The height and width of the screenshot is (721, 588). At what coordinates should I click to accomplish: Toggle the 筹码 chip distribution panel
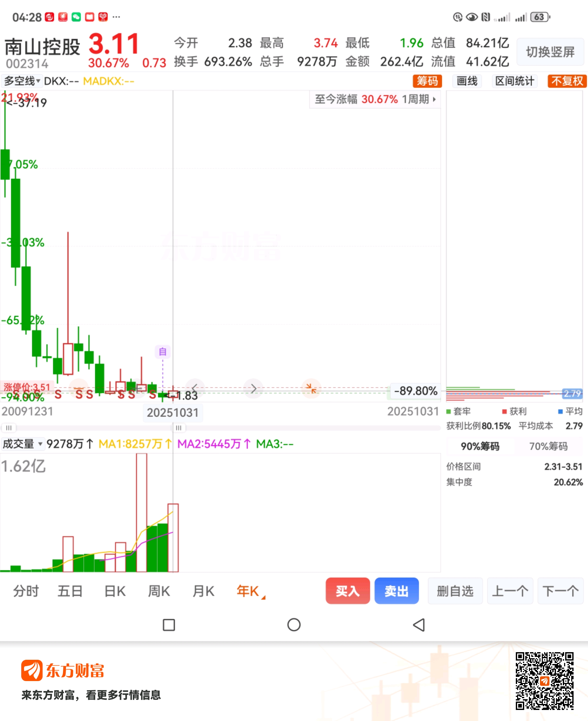[x=427, y=81]
